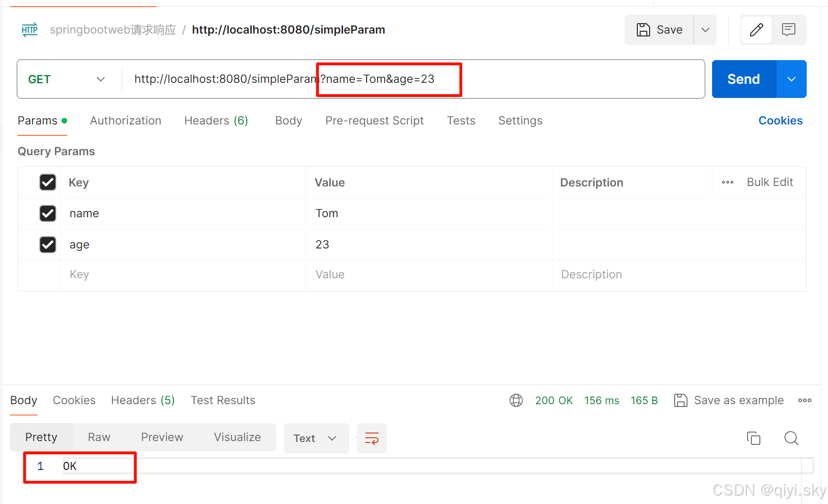Open the request edit pencil icon
Screen dimensions: 828x504
756,29
